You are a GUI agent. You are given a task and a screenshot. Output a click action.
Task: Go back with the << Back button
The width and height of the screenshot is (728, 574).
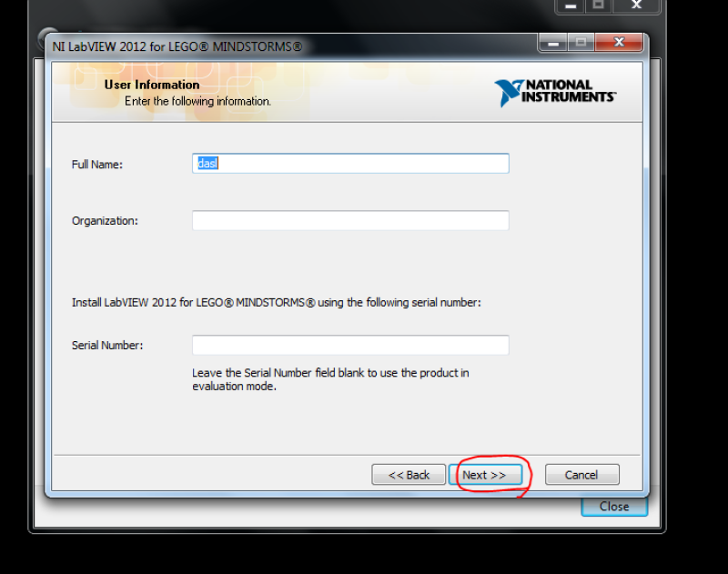pos(409,475)
